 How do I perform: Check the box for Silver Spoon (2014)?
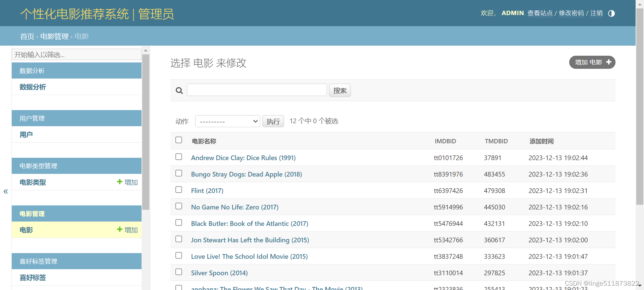click(179, 272)
